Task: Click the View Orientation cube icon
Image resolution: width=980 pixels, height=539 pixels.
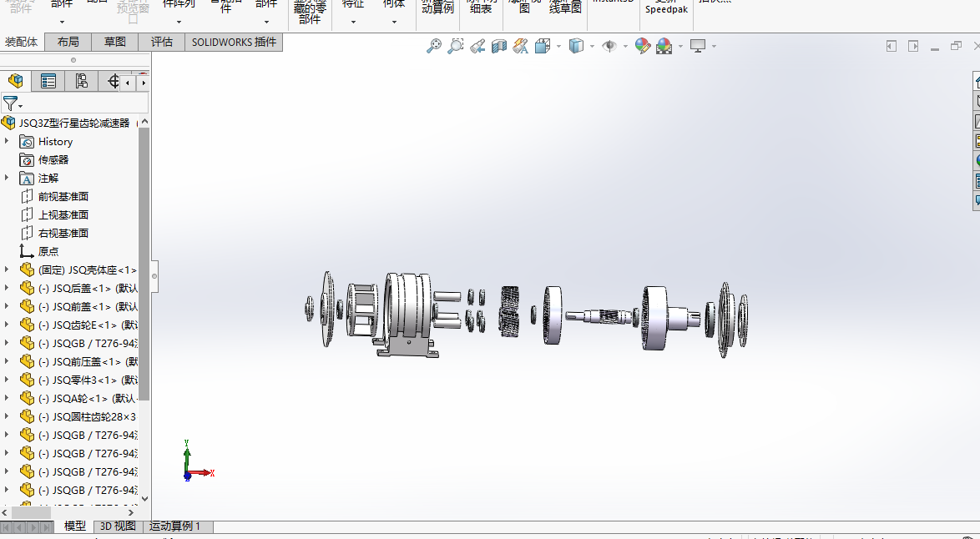Action: 542,46
